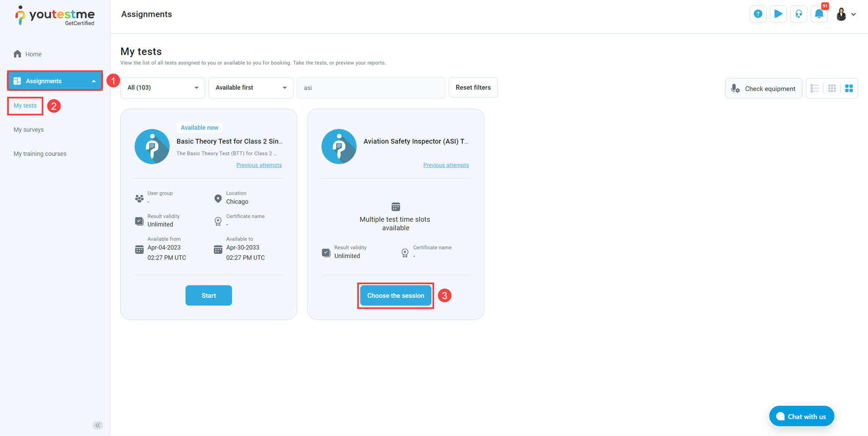Viewport: 868px width, 436px height.
Task: Click the Location pin icon for Chicago
Action: tap(218, 198)
